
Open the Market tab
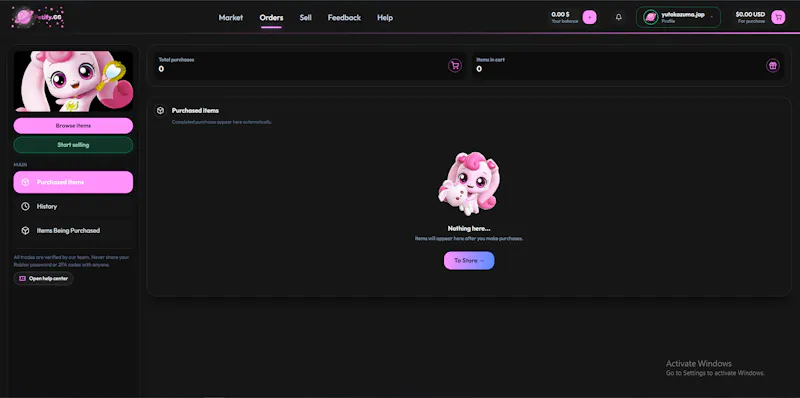tap(231, 17)
